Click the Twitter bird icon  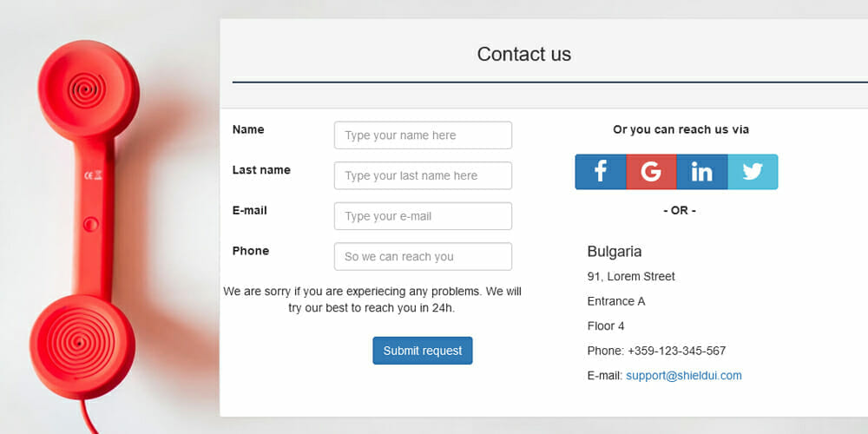pos(753,172)
